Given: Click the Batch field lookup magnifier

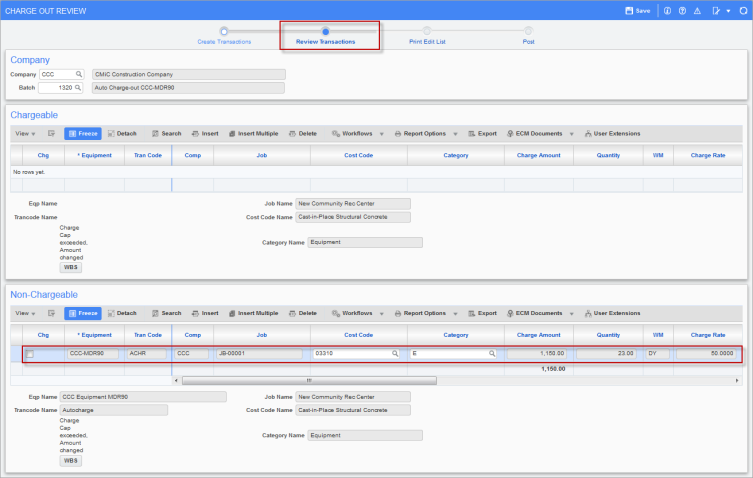Looking at the screenshot, I should click(78, 88).
